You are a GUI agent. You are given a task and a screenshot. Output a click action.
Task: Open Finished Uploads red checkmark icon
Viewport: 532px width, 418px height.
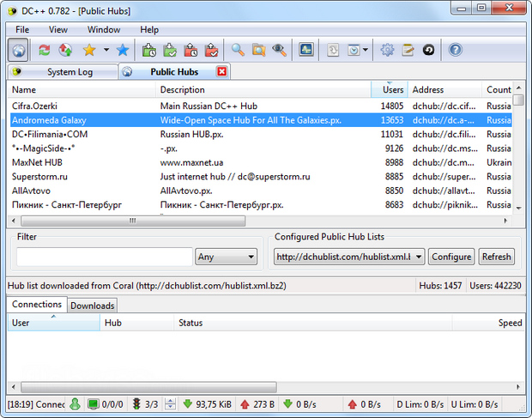point(212,51)
